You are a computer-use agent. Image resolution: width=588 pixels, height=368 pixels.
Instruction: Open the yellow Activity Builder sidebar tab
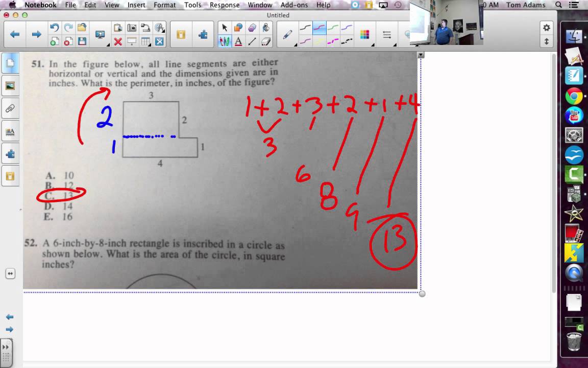pos(10,176)
